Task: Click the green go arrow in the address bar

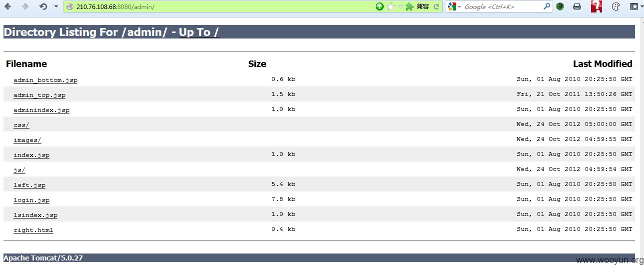Action: tap(380, 6)
